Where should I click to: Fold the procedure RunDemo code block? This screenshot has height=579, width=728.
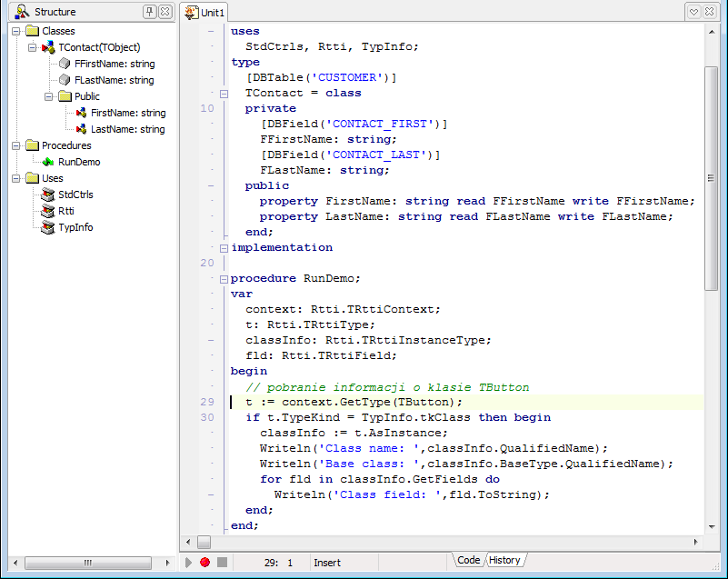(224, 278)
